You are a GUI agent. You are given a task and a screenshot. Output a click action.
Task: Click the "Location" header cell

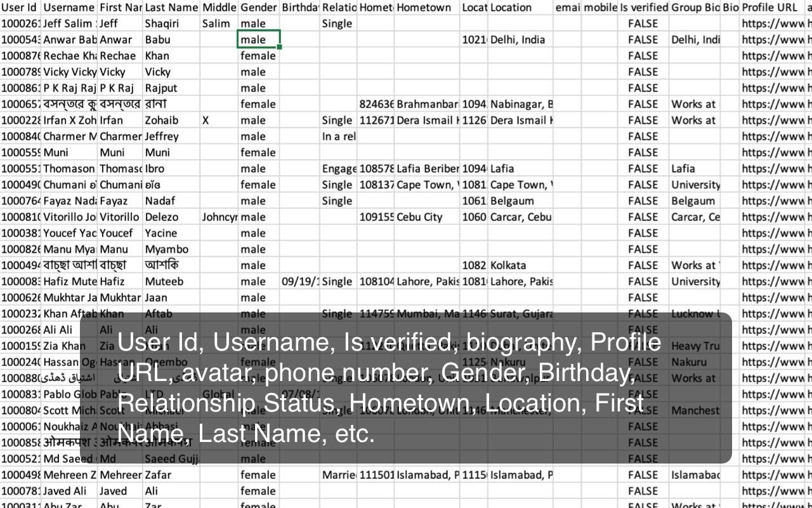click(520, 8)
